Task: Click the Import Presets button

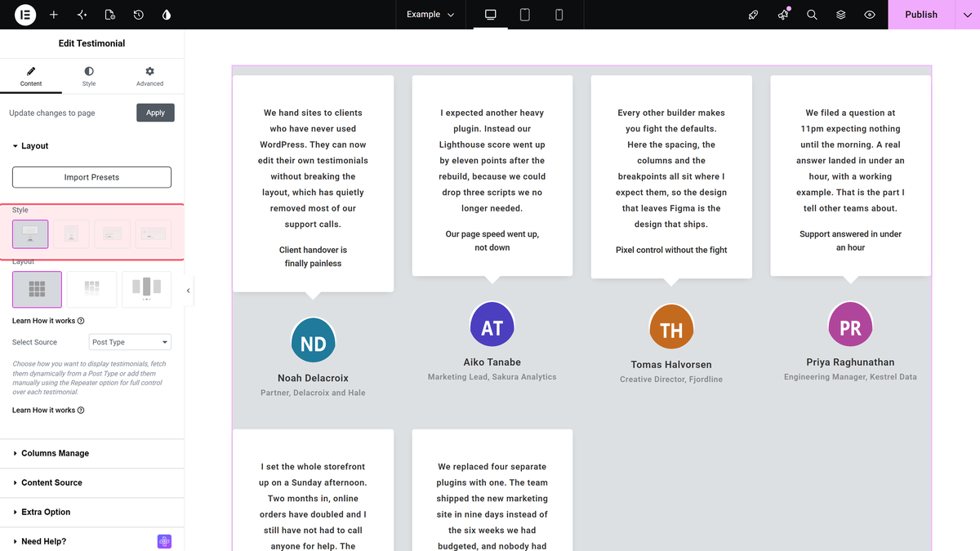Action: click(x=91, y=177)
